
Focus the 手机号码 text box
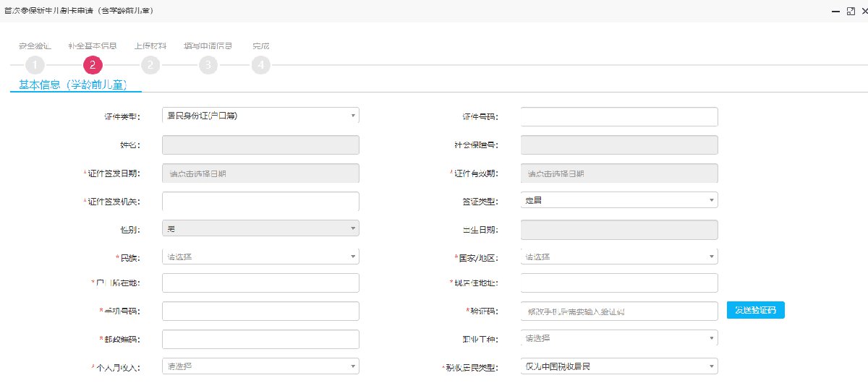pyautogui.click(x=260, y=311)
